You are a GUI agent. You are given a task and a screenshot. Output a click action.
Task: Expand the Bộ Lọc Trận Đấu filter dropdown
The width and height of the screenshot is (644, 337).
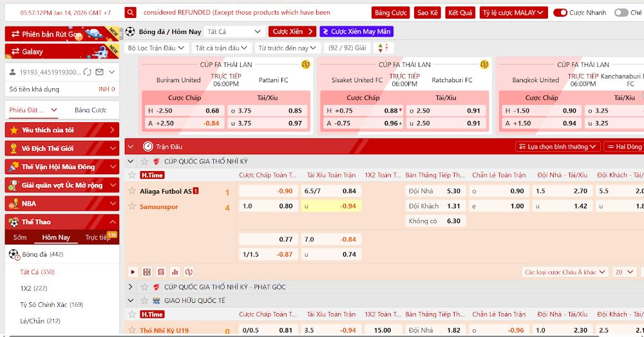[156, 48]
